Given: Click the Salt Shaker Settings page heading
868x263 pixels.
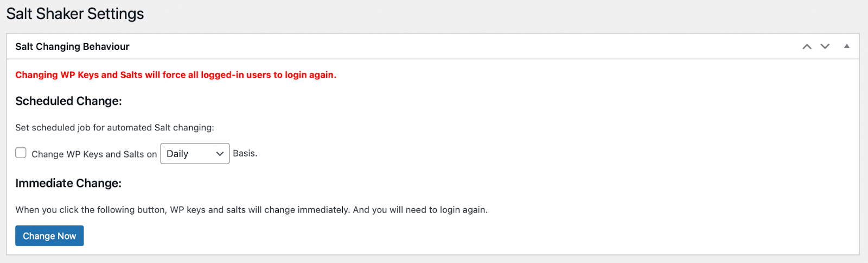Looking at the screenshot, I should coord(75,14).
